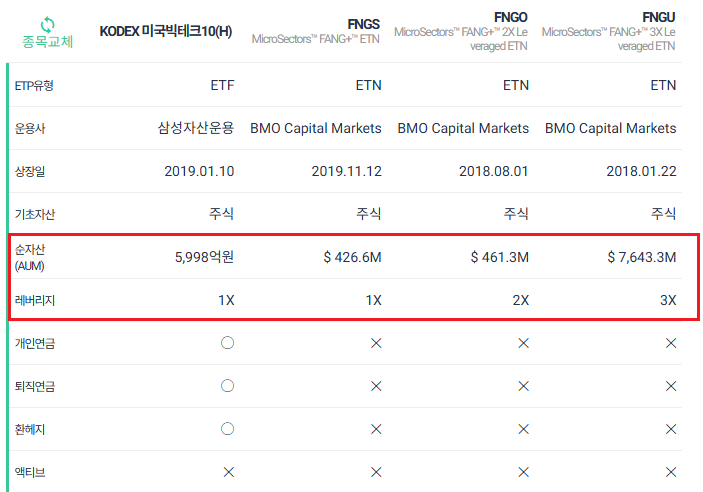
Task: Click 액티브 X mark for FNGS
Action: tap(376, 472)
